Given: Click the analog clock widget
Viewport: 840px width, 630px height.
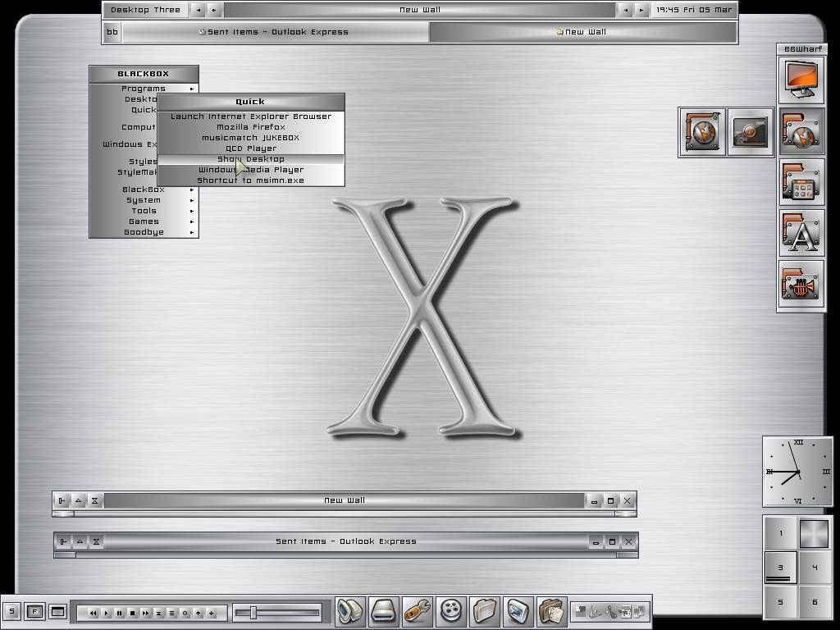Looking at the screenshot, I should point(797,472).
